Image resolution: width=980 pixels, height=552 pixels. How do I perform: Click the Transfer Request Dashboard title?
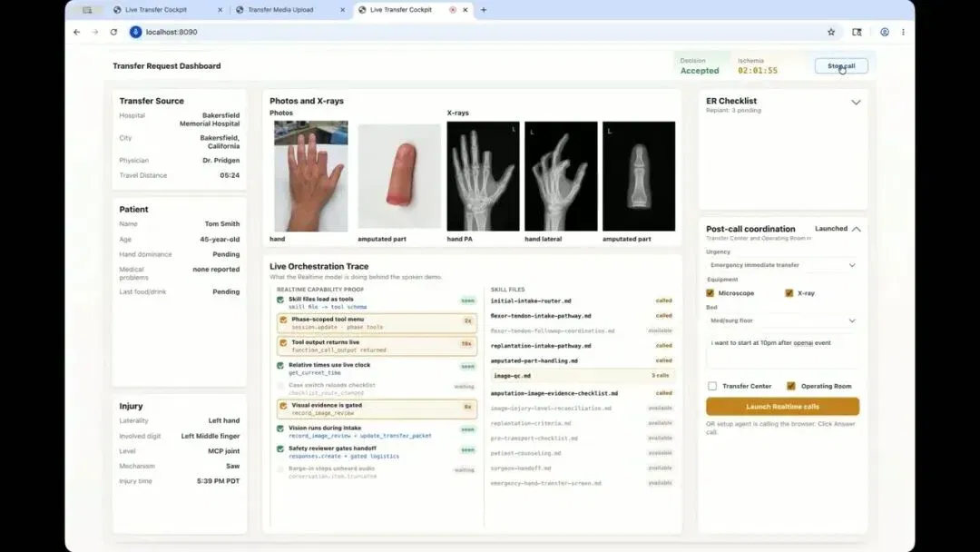[x=167, y=66]
